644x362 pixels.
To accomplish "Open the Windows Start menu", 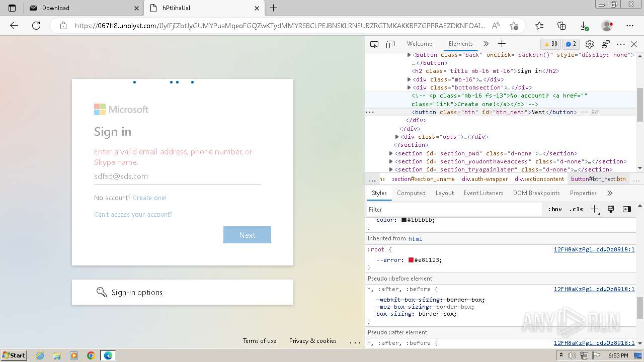I will click(x=14, y=355).
